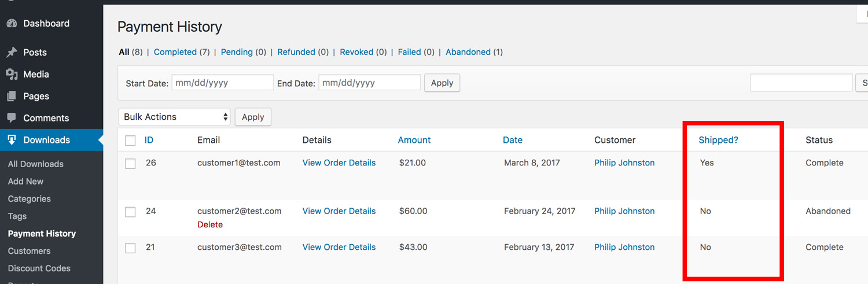Image resolution: width=868 pixels, height=284 pixels.
Task: Check the box for order ID 26
Action: (130, 164)
